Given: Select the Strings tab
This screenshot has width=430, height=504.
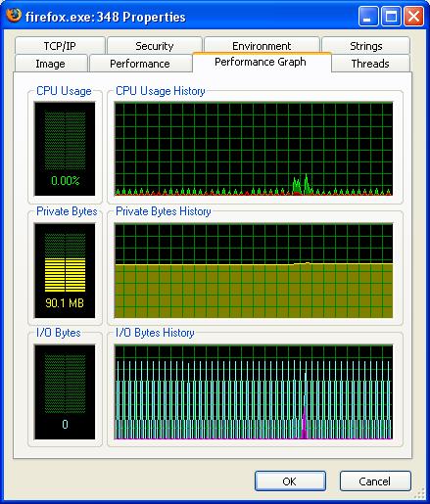Looking at the screenshot, I should [365, 46].
